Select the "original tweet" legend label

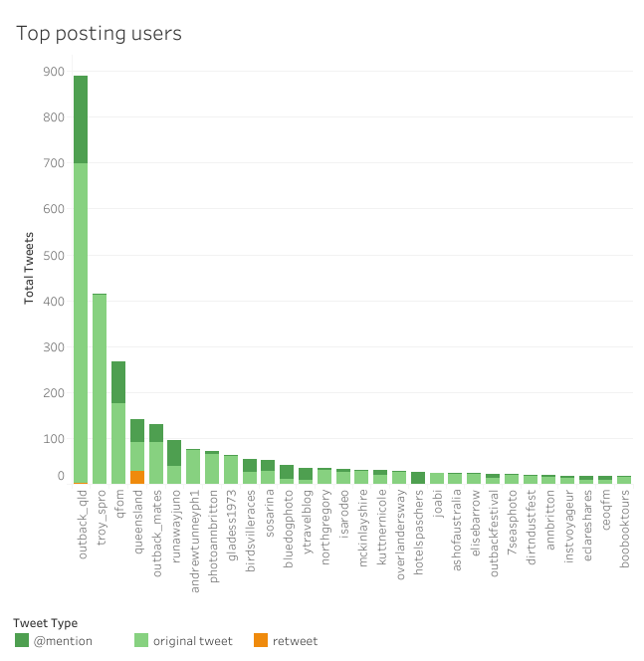pos(192,641)
